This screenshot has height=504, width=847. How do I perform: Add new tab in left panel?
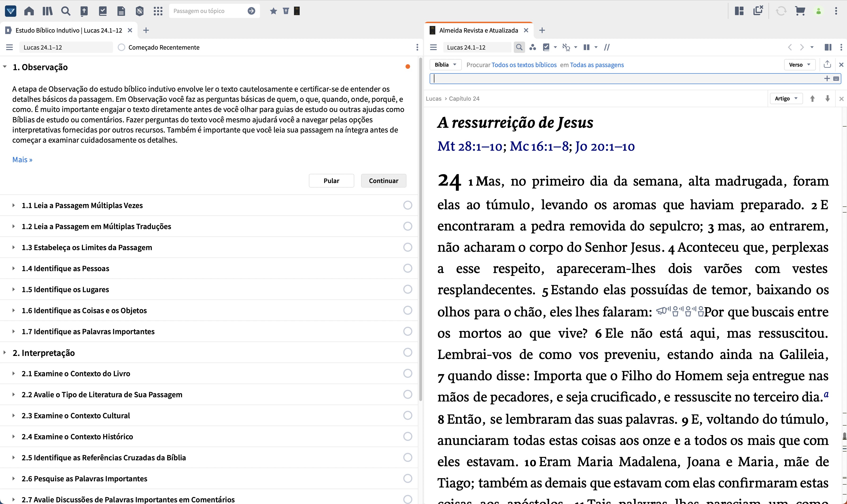(146, 30)
